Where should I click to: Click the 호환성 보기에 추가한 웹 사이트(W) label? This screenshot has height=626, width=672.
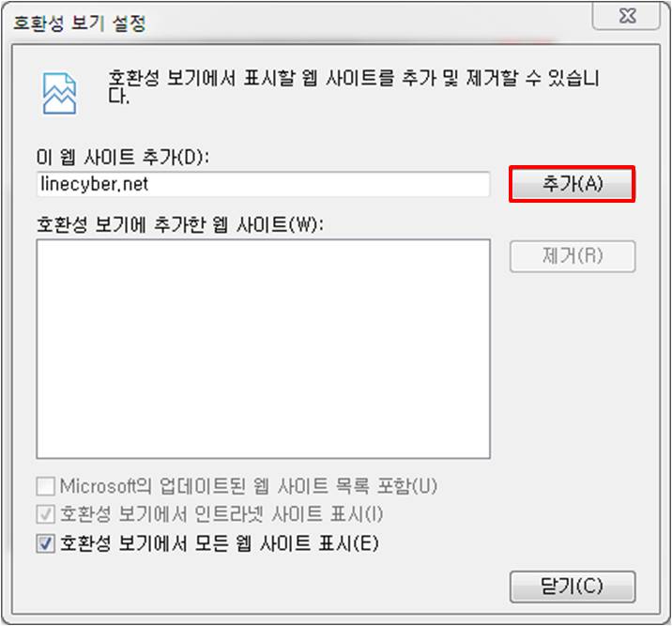click(180, 224)
